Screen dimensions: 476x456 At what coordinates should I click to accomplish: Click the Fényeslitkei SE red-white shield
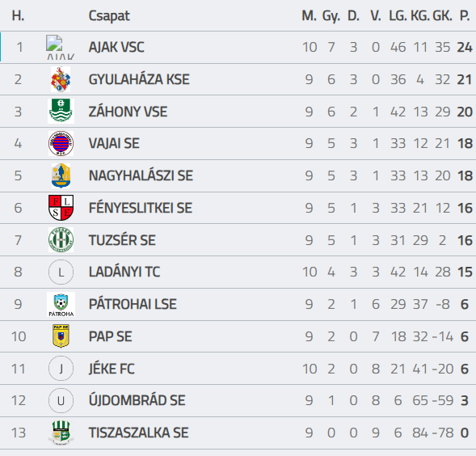pyautogui.click(x=61, y=208)
